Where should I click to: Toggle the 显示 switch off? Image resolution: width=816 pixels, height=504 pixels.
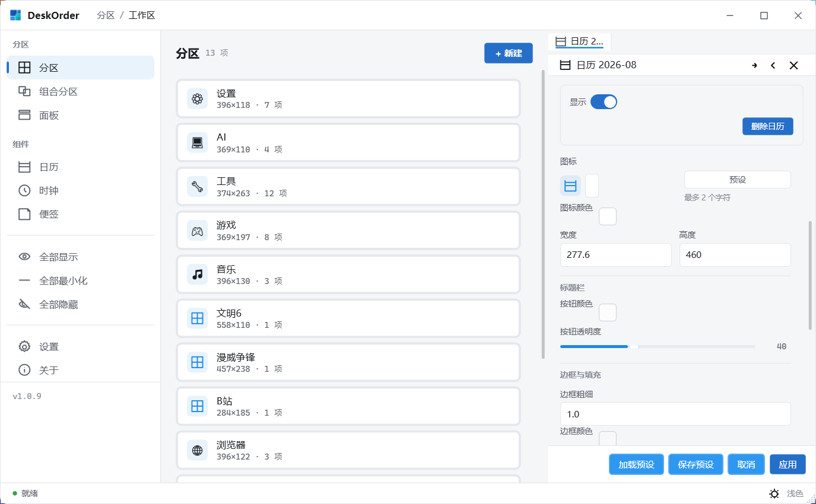click(604, 102)
